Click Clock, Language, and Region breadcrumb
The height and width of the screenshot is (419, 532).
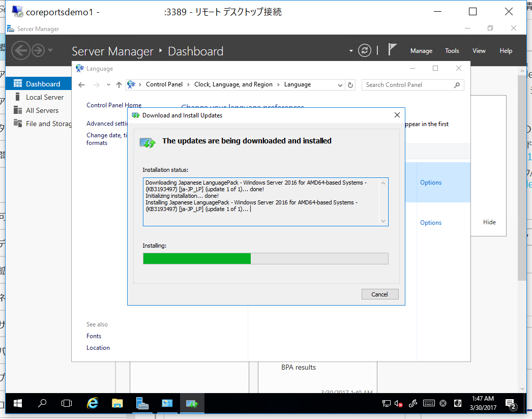click(233, 84)
